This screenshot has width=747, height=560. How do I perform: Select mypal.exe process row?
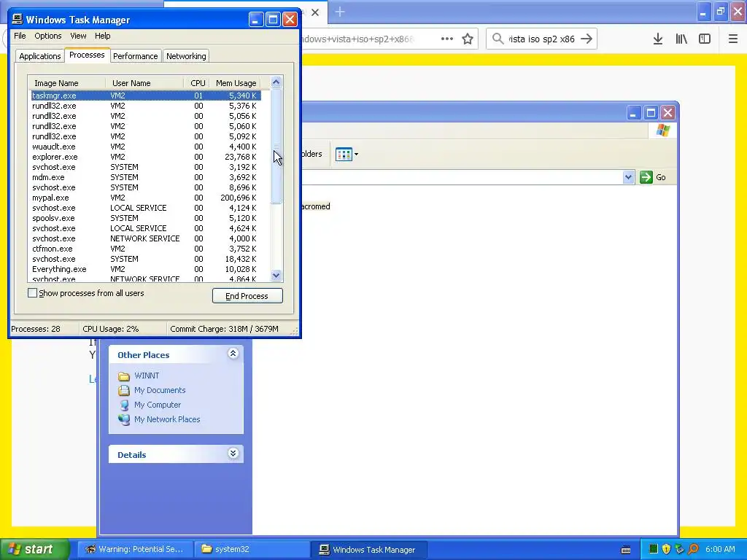click(146, 198)
